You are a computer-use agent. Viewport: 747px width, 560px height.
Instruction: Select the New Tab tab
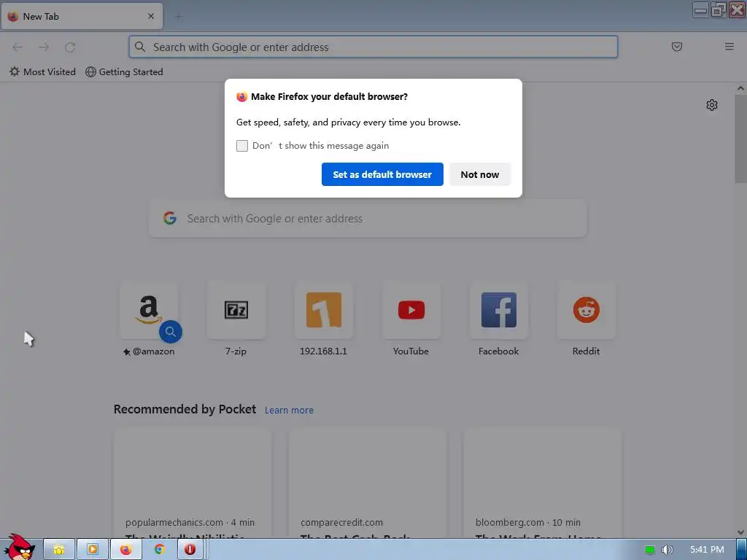click(82, 16)
